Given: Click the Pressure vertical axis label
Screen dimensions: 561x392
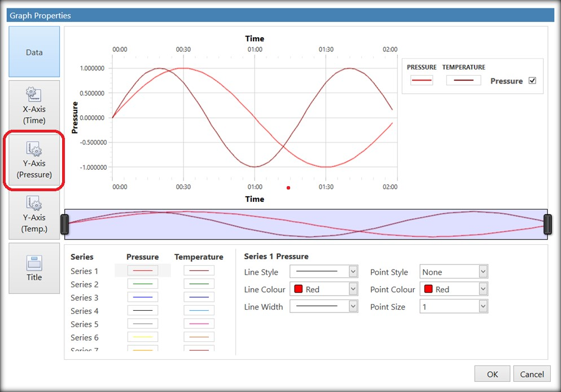Looking at the screenshot, I should coord(74,117).
